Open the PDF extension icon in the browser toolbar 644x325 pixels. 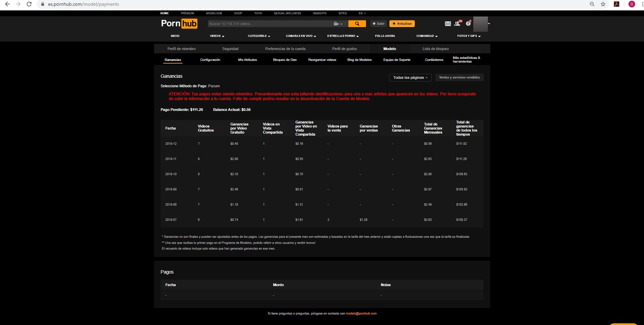[617, 4]
